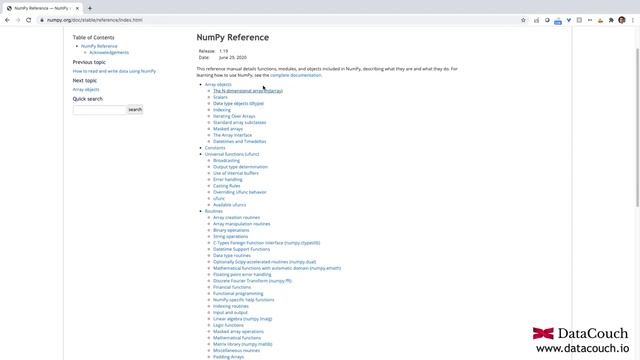Open 'Array creation routines' link
640x360 pixels.
[x=236, y=217]
